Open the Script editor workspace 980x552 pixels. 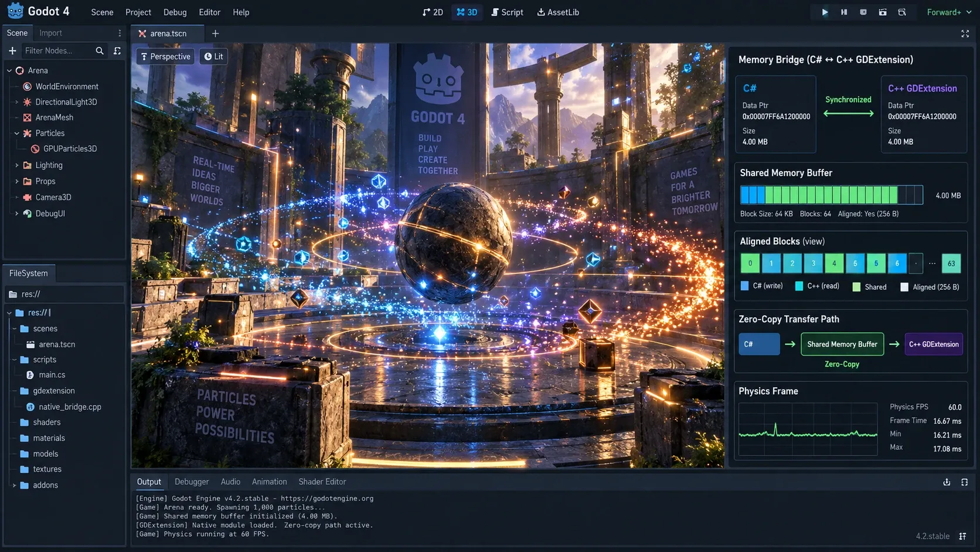[507, 12]
